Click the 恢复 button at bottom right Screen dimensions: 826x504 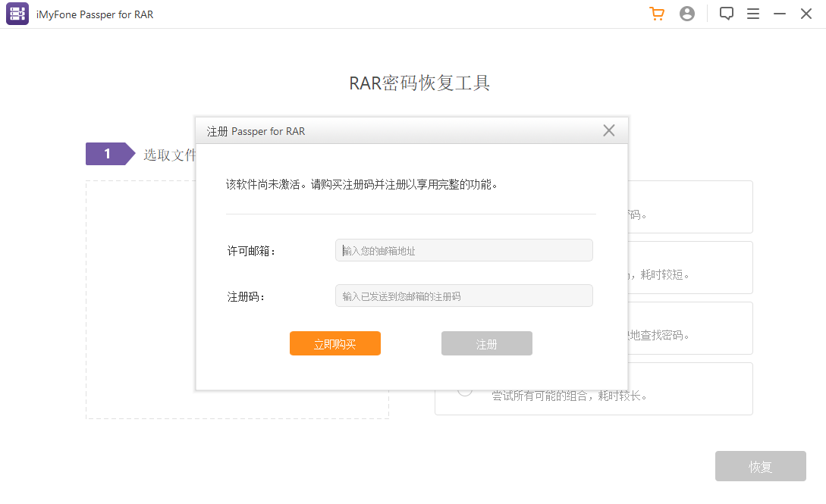pyautogui.click(x=761, y=466)
